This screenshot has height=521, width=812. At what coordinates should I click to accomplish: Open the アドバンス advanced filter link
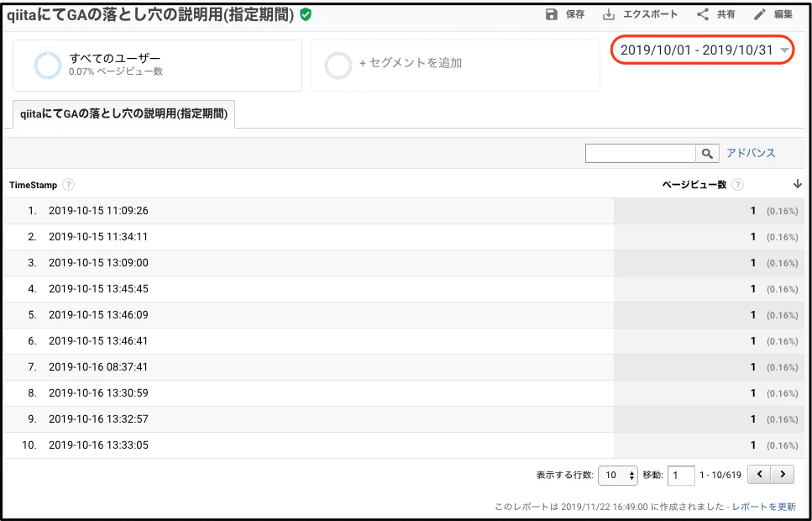click(x=751, y=153)
